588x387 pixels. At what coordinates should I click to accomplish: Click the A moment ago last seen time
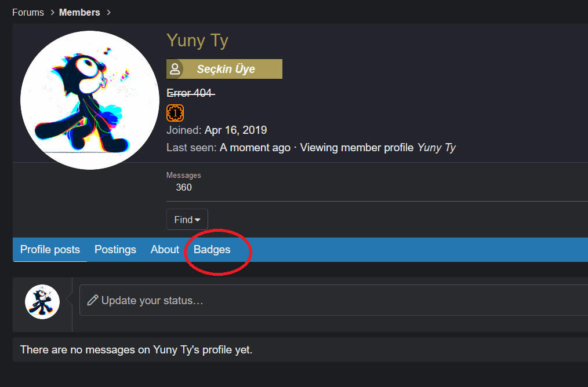click(255, 148)
